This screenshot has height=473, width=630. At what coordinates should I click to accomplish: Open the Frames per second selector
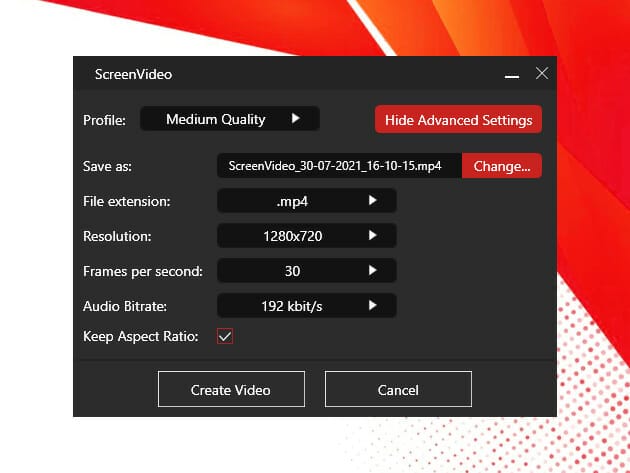point(306,271)
